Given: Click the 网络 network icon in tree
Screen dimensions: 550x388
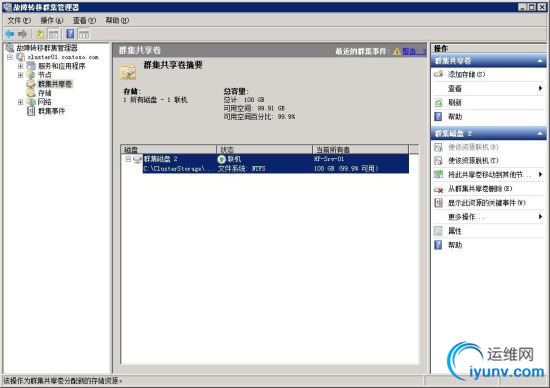Looking at the screenshot, I should tap(31, 102).
